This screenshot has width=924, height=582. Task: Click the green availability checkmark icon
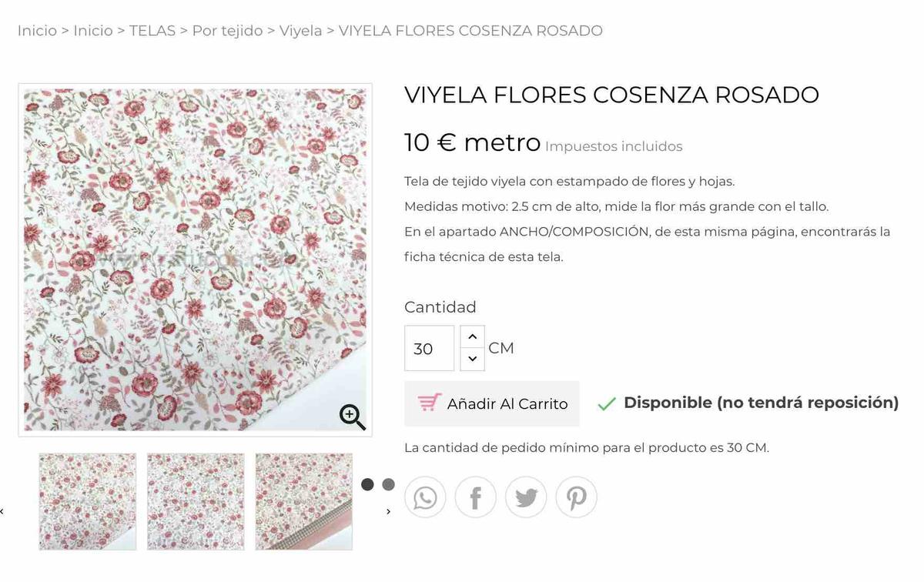point(607,403)
